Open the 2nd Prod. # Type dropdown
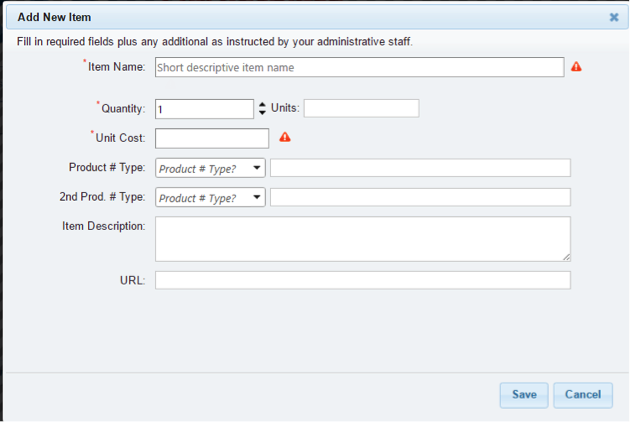Screen dimensions: 630x422 click(210, 197)
